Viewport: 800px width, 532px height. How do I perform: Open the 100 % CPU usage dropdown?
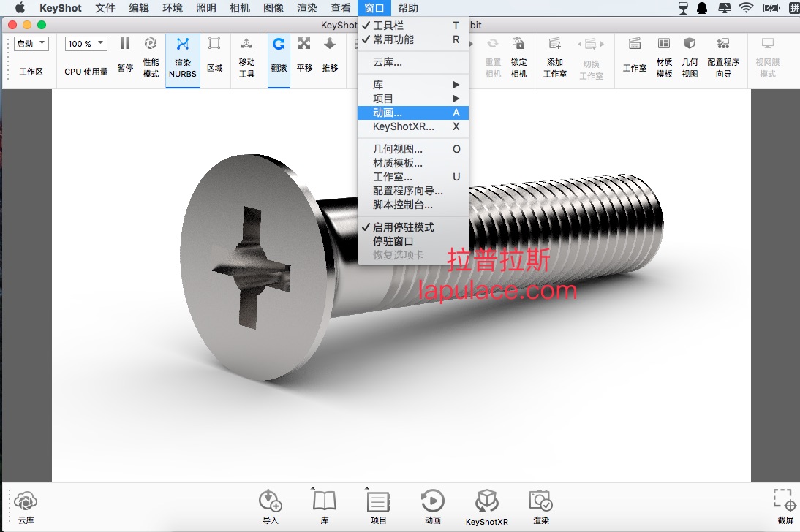point(86,44)
